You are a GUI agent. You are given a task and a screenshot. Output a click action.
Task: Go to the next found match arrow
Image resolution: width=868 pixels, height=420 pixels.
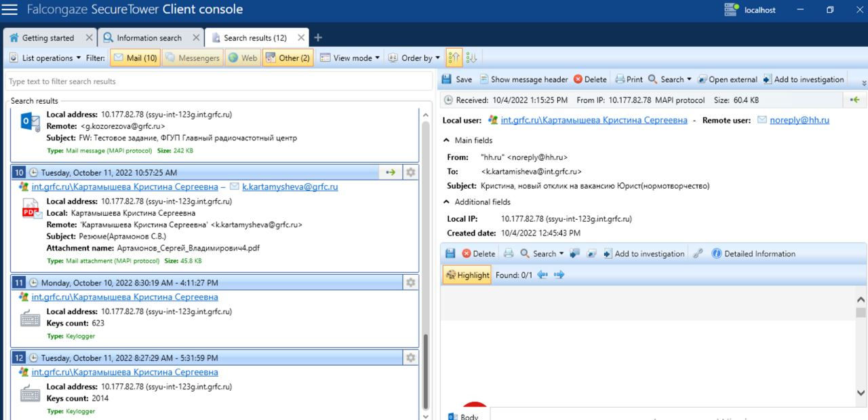point(559,275)
